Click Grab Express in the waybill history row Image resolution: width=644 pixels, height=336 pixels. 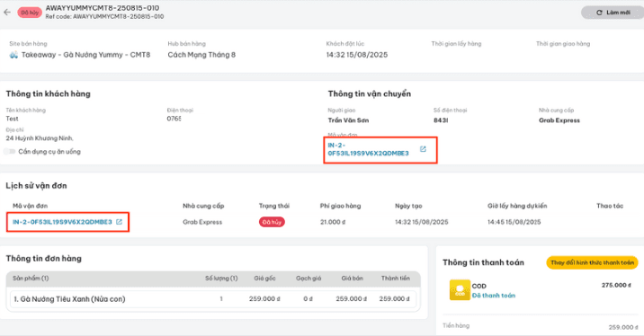[x=202, y=222]
